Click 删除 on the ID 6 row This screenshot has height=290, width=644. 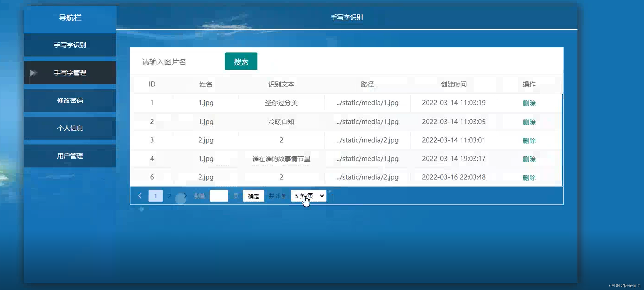[x=529, y=178]
